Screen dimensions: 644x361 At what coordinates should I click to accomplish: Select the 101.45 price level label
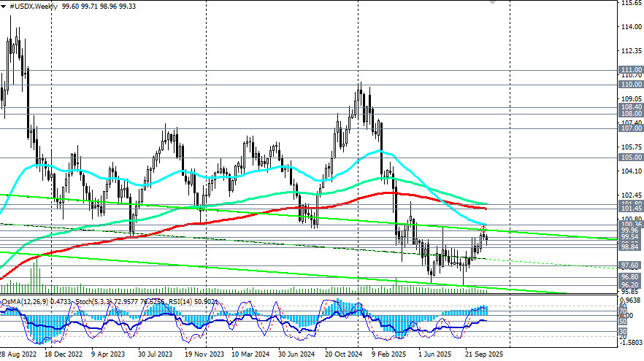click(630, 209)
